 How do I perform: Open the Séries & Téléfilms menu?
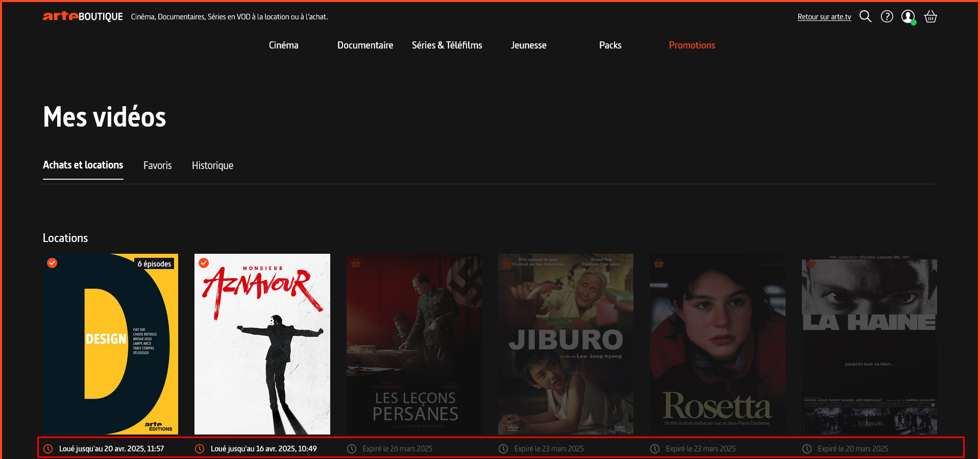coord(447,45)
